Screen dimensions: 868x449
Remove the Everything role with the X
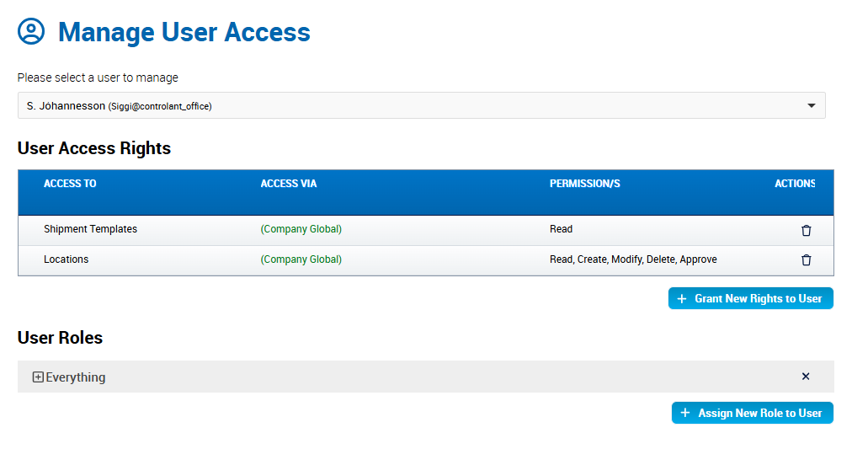tap(806, 377)
